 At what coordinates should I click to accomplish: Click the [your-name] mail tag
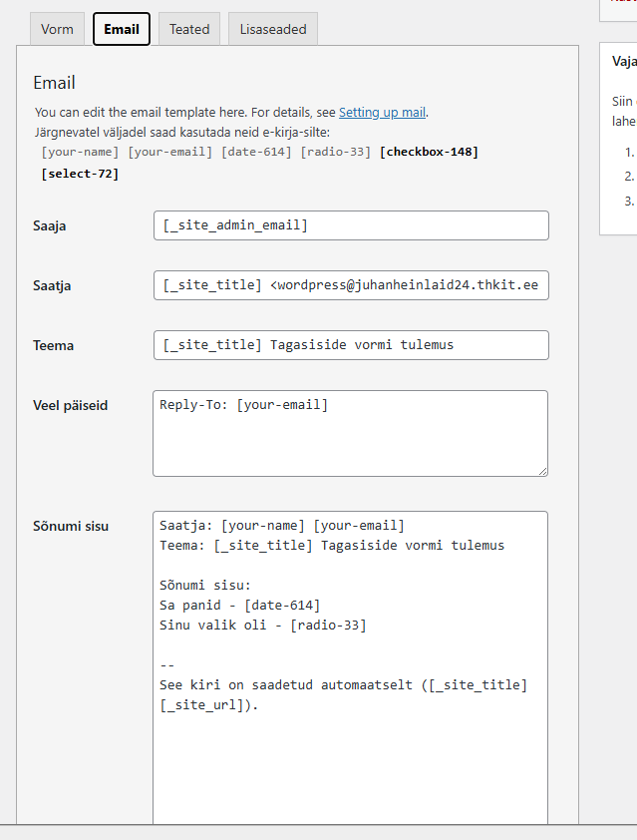(81, 152)
